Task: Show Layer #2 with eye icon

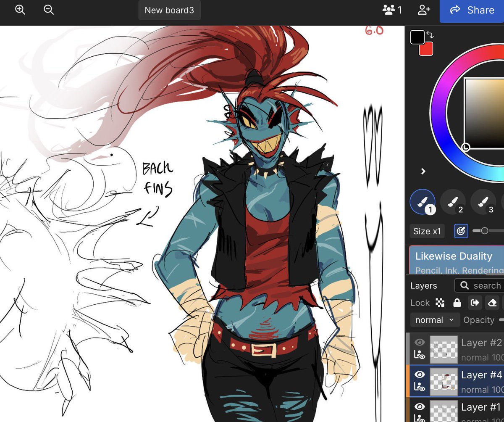Action: click(x=420, y=342)
